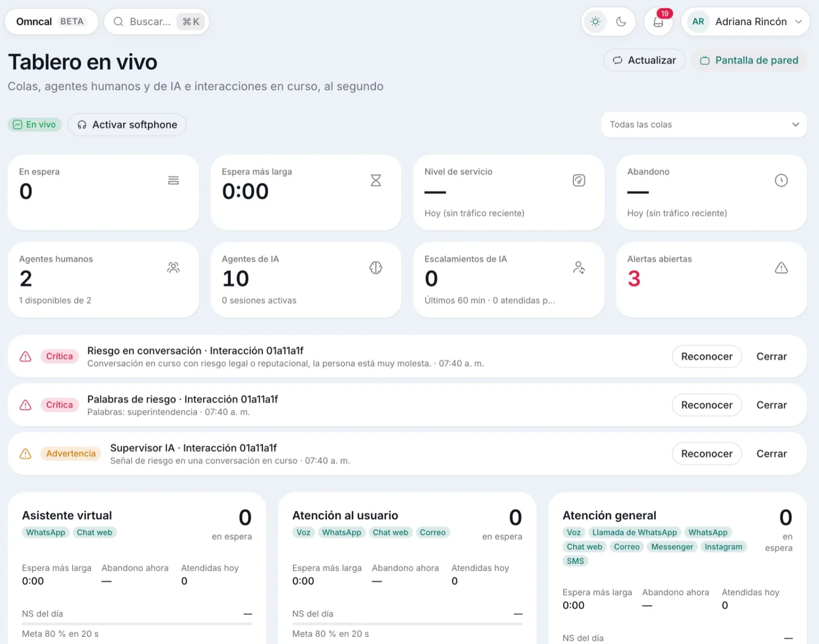The height and width of the screenshot is (644, 819).
Task: Open Pantalla de pared wall display
Action: [x=749, y=60]
